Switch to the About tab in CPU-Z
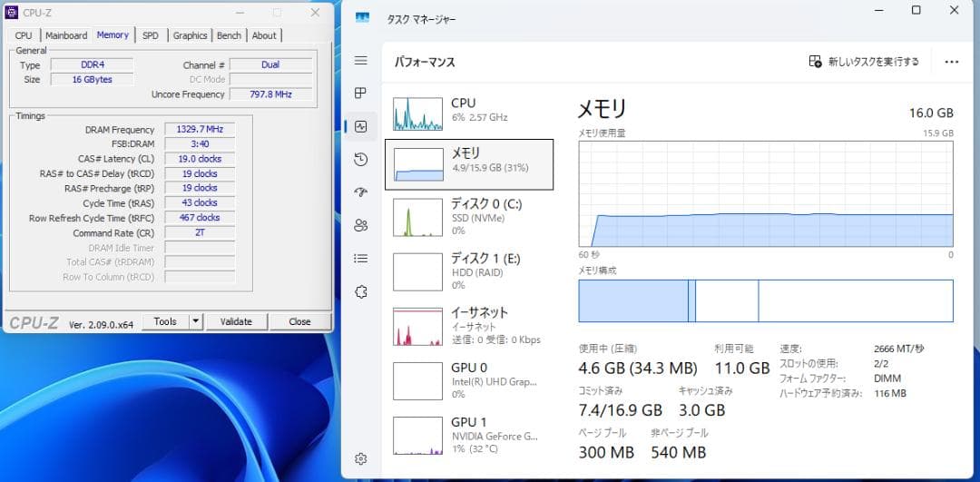 (264, 35)
